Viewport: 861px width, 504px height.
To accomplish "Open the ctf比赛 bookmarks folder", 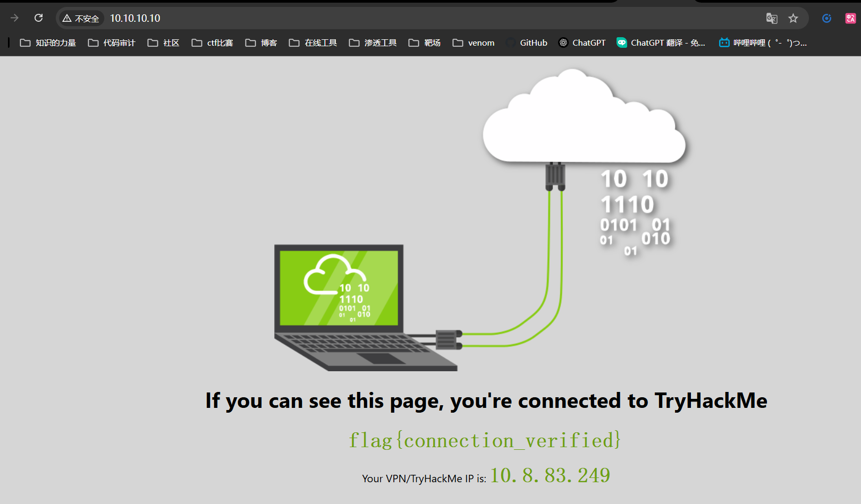I will [x=212, y=42].
